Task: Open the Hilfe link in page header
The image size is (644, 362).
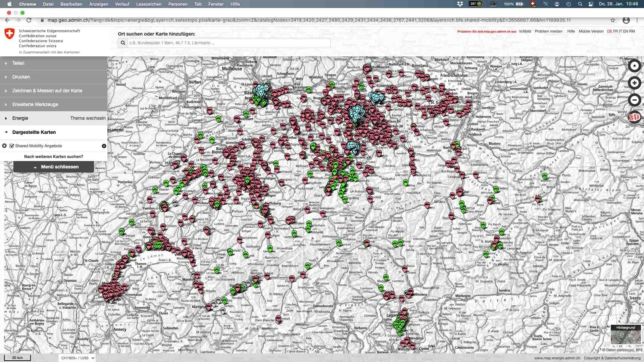Action: pyautogui.click(x=571, y=31)
